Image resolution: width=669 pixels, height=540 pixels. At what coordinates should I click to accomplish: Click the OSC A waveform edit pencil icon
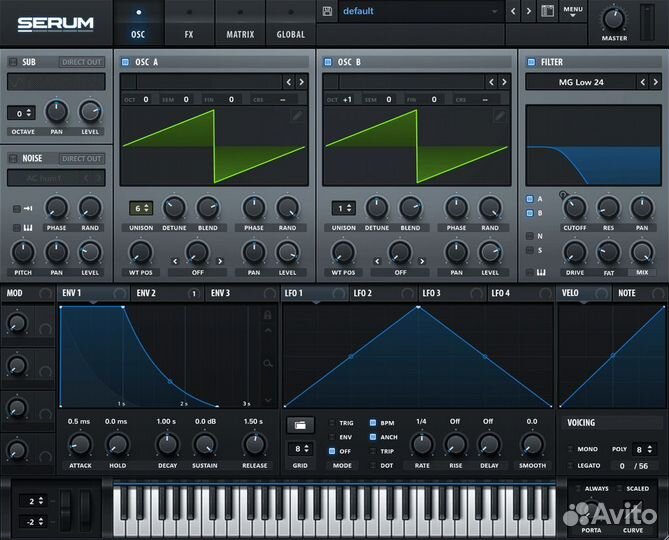[297, 116]
